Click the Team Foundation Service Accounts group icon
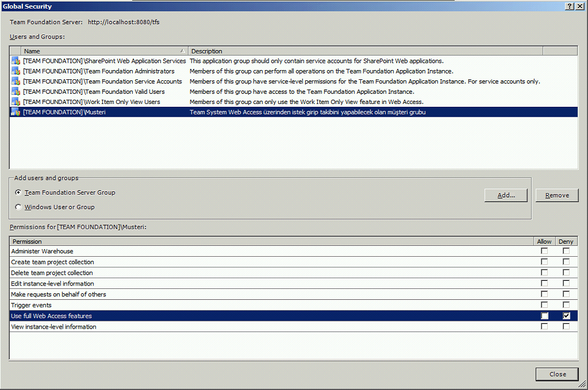Screen dimensions: 588x390 [16, 82]
